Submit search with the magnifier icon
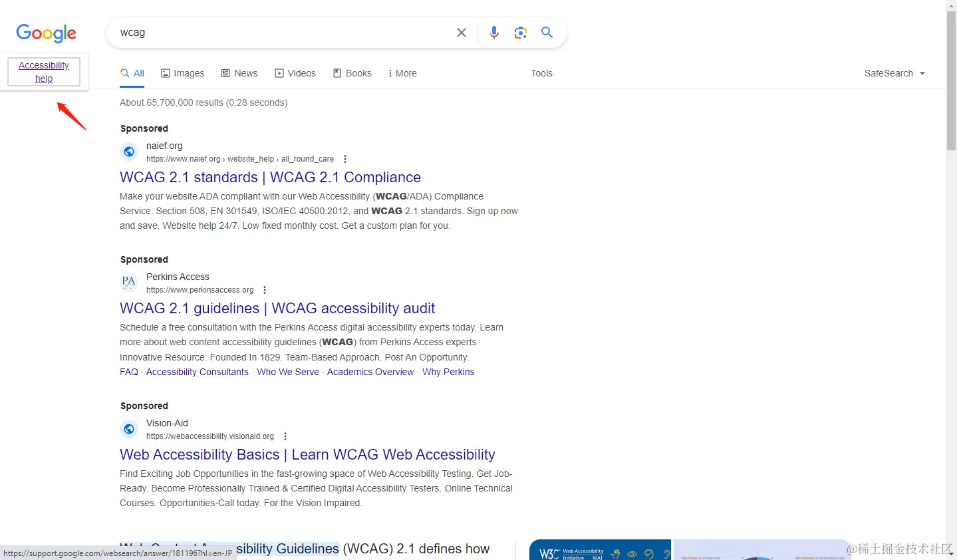The height and width of the screenshot is (560, 957). coord(547,33)
